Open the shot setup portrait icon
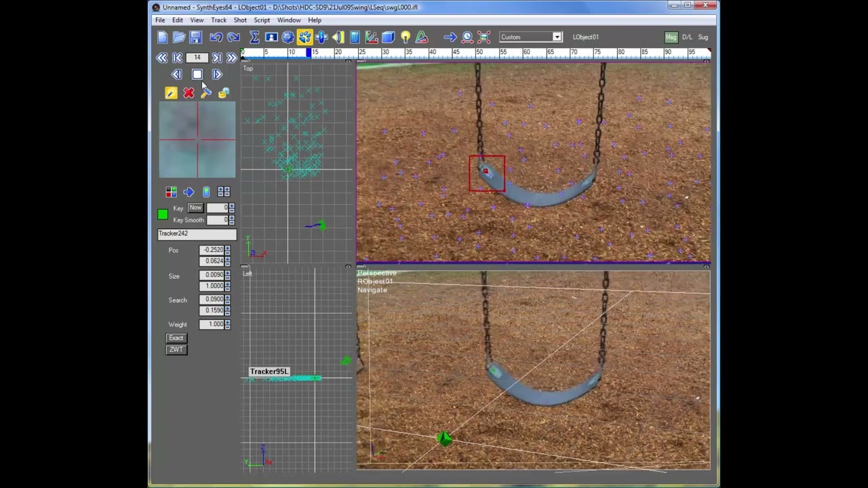Image resolution: width=868 pixels, height=488 pixels. pos(271,37)
